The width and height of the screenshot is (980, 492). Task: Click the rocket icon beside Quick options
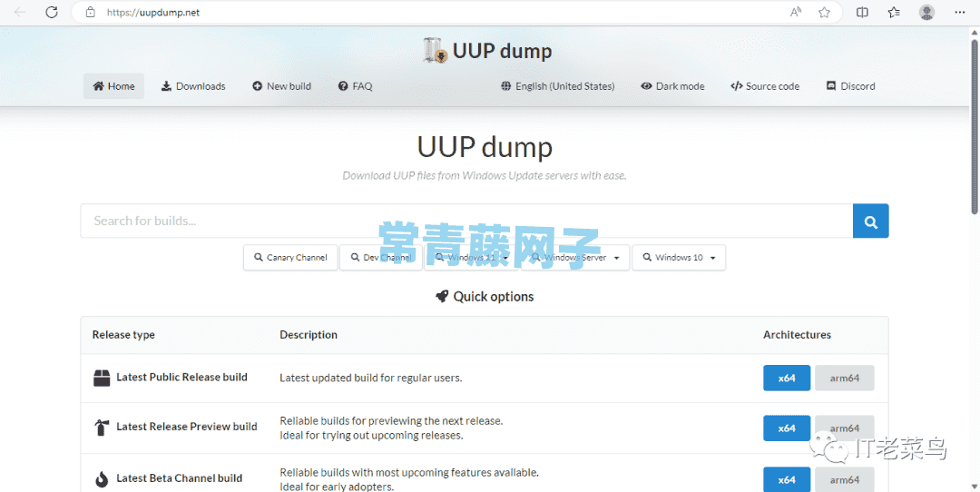(442, 296)
